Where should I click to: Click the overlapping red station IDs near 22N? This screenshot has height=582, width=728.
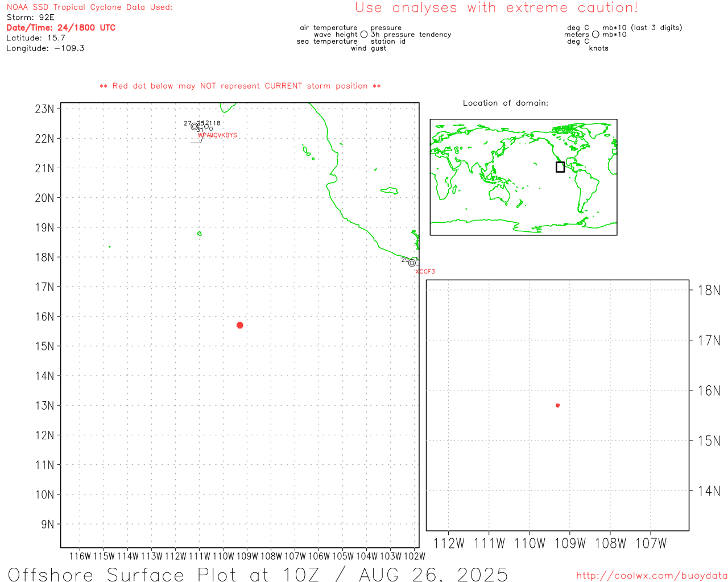(217, 135)
